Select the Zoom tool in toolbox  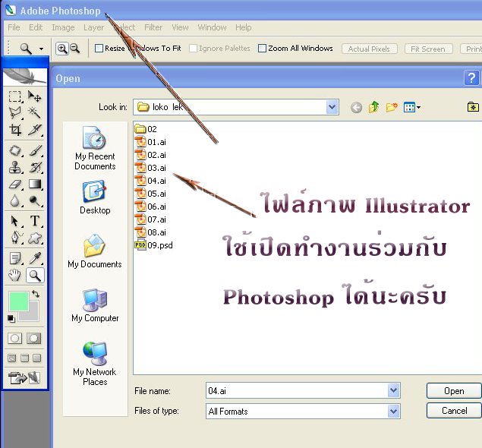click(35, 276)
